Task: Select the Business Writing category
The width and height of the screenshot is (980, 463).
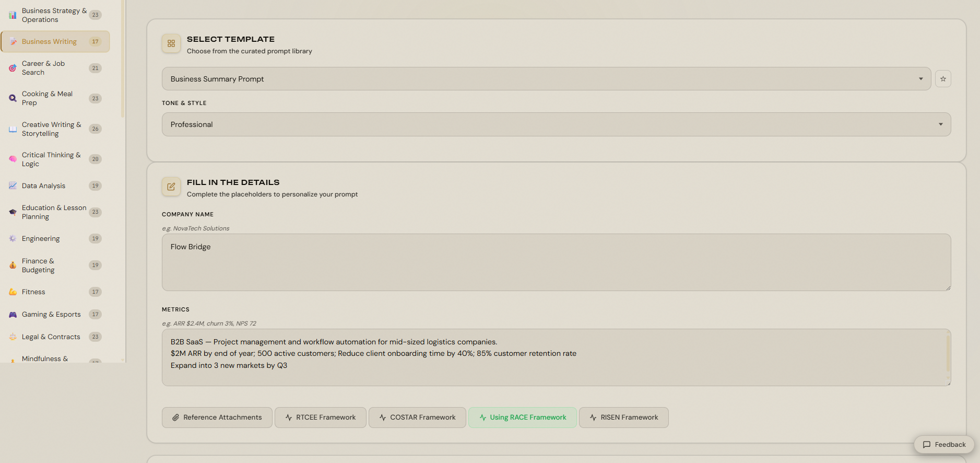Action: coord(55,42)
